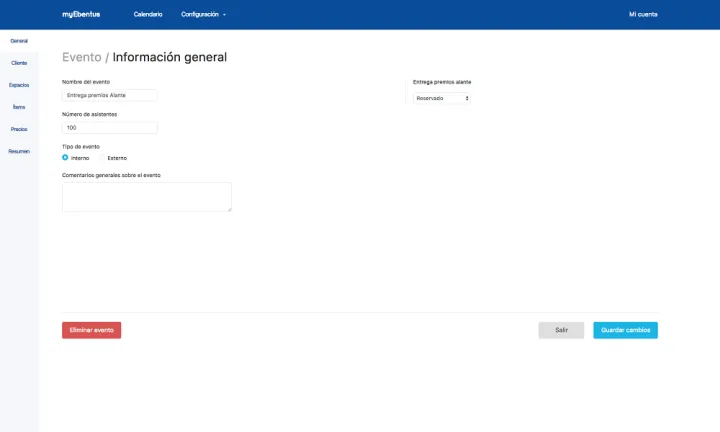The image size is (720, 432).
Task: Go to the Espacios sidebar section
Action: (x=19, y=85)
